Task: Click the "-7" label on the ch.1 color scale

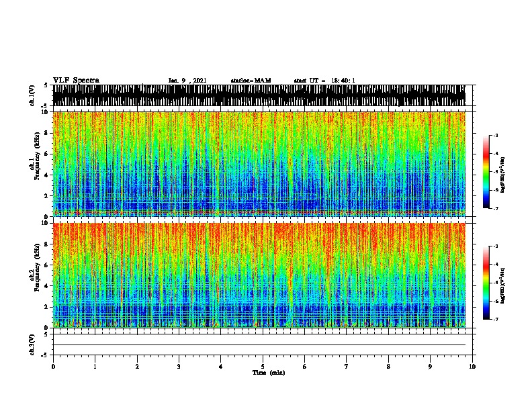Action: click(495, 208)
